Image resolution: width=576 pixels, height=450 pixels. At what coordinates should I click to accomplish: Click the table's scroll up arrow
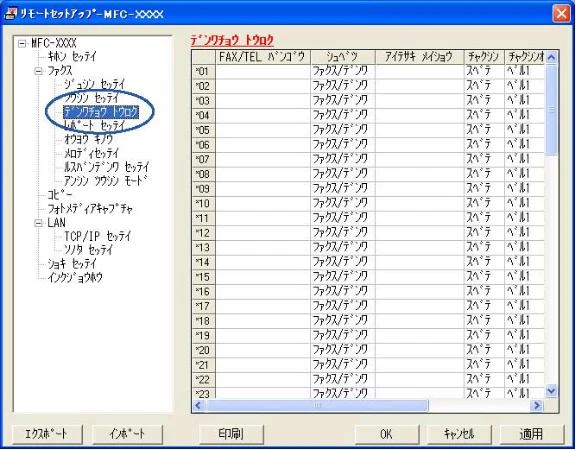pos(551,57)
